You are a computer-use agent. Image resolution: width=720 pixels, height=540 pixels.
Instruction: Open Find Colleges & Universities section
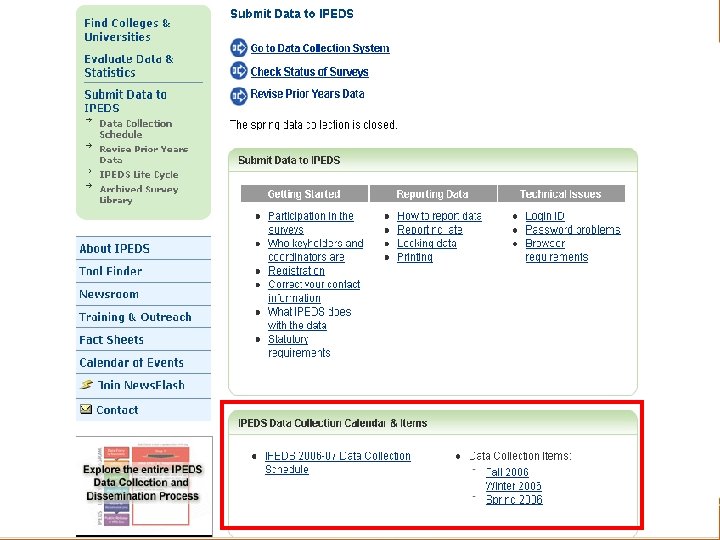coord(127,30)
